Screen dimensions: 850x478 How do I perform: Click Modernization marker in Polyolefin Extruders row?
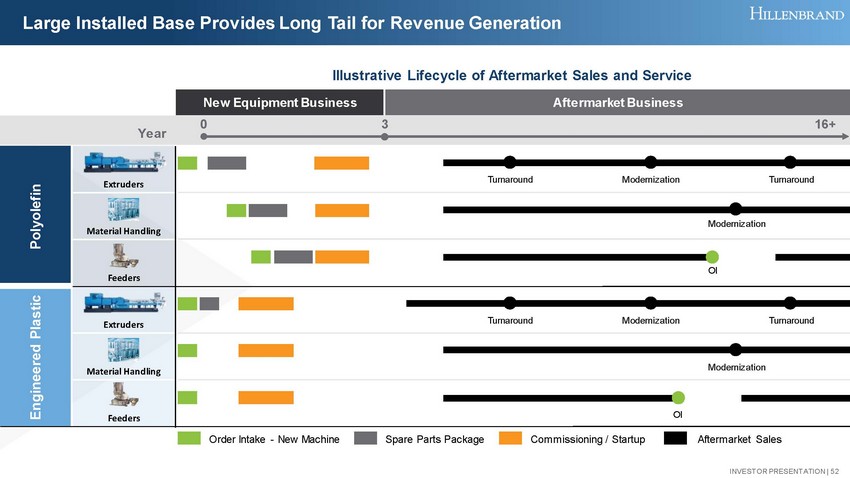tap(651, 162)
